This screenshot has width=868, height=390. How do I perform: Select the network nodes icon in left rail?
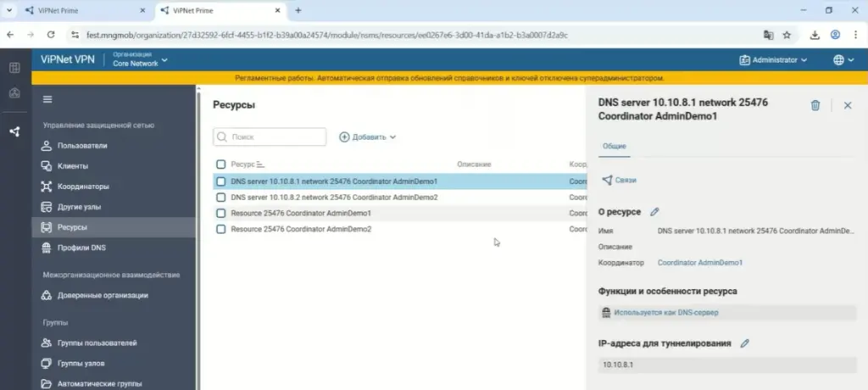15,132
